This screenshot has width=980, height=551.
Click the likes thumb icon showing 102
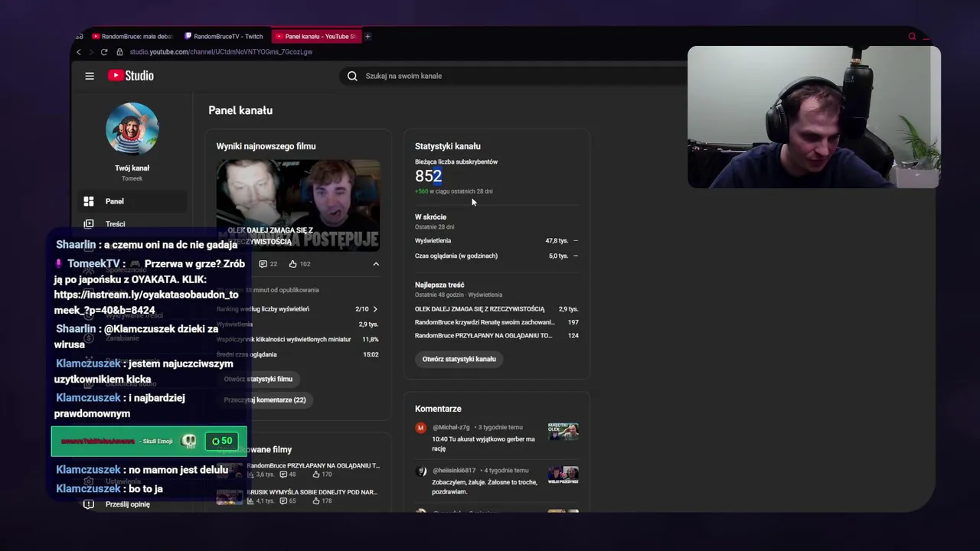pyautogui.click(x=292, y=264)
